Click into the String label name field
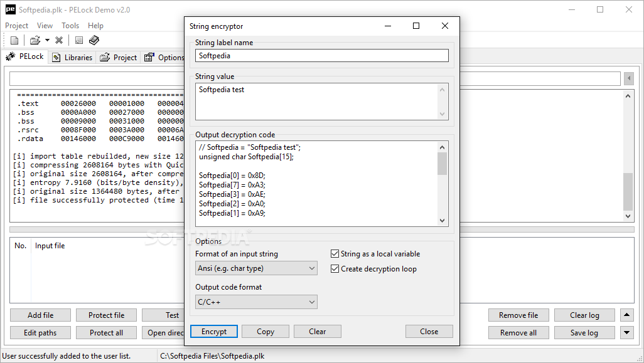Viewport: 644px width, 363px height. [321, 56]
